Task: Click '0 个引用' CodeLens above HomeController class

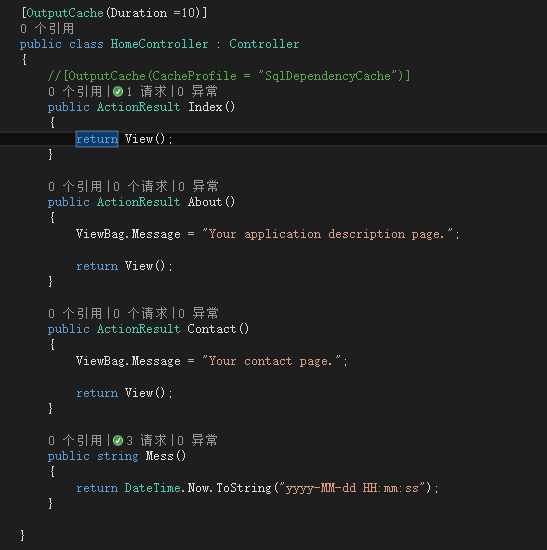Action: coord(47,28)
